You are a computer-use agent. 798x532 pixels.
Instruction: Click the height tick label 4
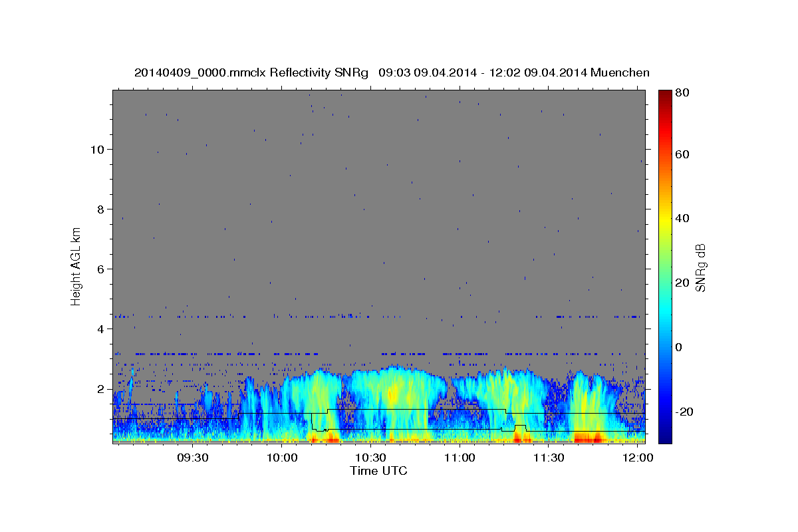point(99,329)
